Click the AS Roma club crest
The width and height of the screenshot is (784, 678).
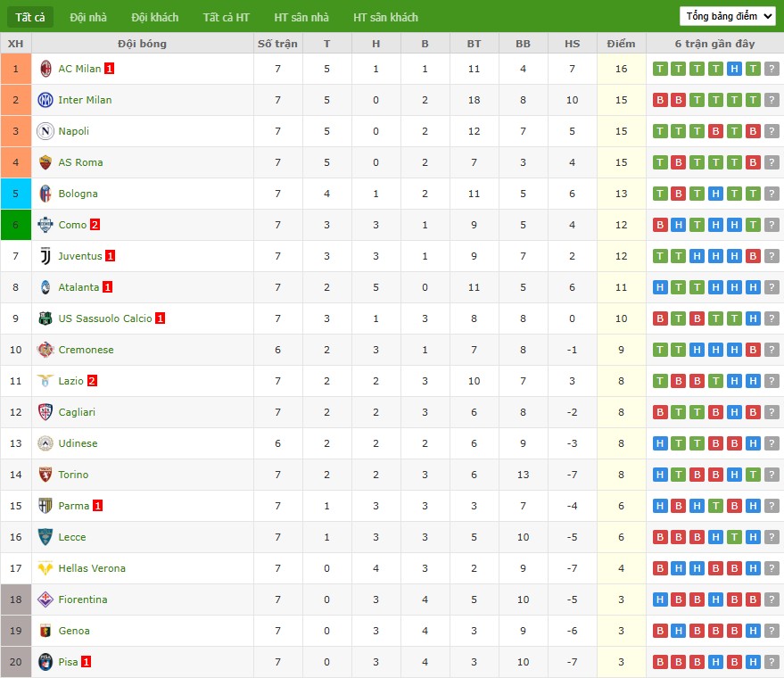click(x=45, y=162)
